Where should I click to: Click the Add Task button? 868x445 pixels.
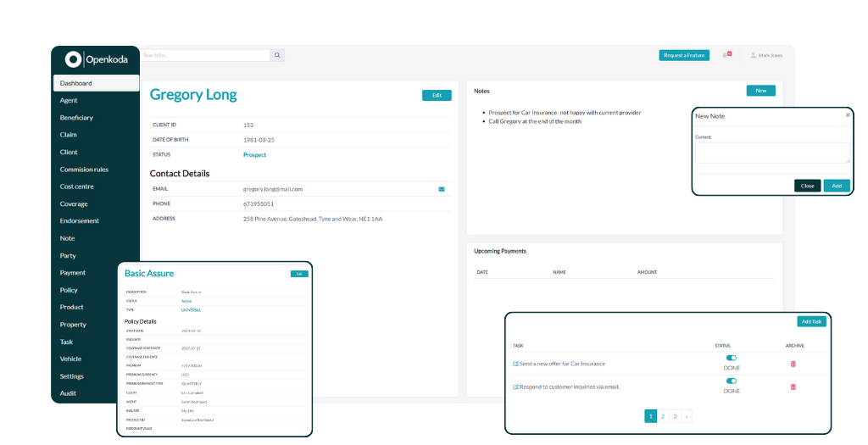pos(811,321)
